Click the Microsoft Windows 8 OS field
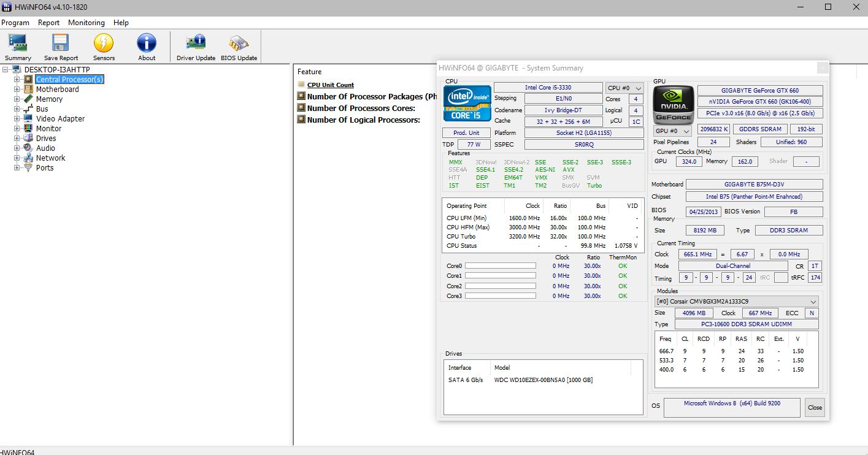This screenshot has width=868, height=455. click(732, 408)
